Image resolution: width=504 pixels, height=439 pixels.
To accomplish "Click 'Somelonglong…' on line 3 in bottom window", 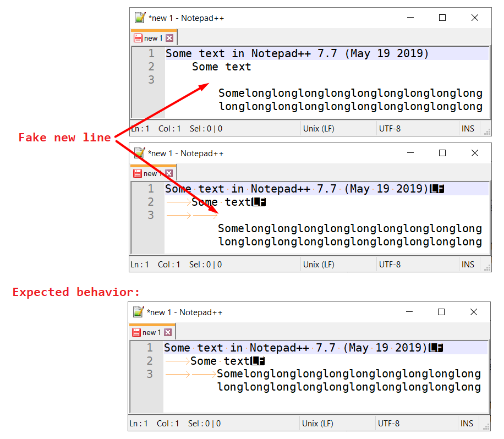I will click(349, 374).
